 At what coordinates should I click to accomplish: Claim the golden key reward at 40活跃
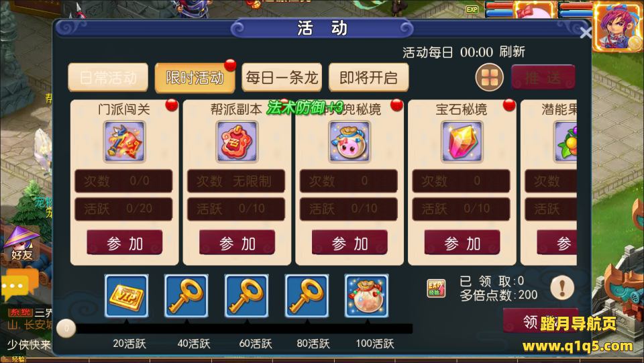(186, 296)
